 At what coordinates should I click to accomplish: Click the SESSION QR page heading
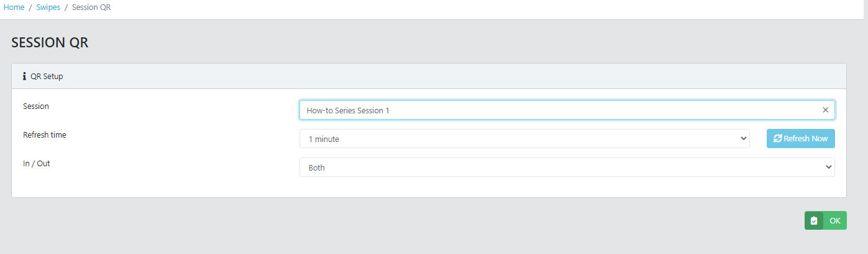click(50, 43)
